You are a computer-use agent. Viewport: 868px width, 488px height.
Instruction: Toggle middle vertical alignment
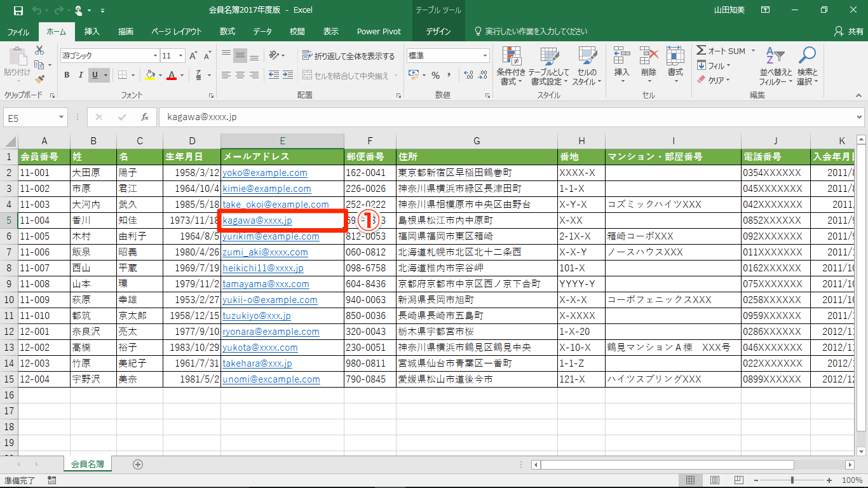[240, 56]
